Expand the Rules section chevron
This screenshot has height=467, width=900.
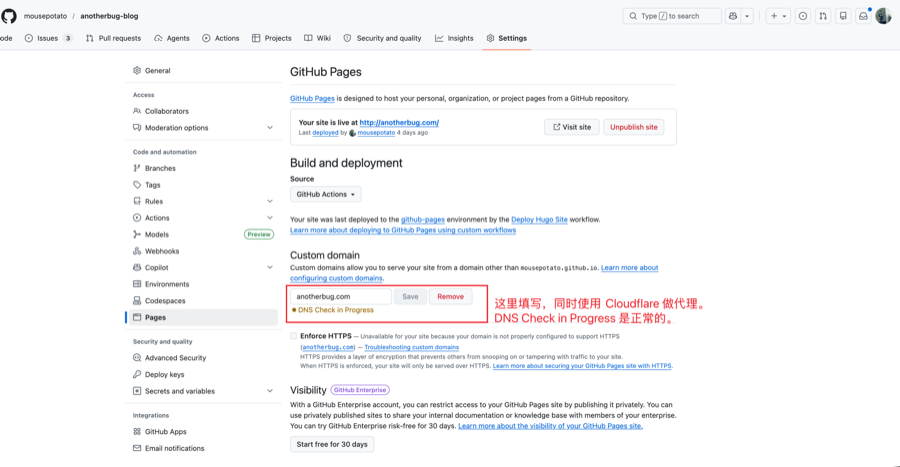pyautogui.click(x=270, y=201)
